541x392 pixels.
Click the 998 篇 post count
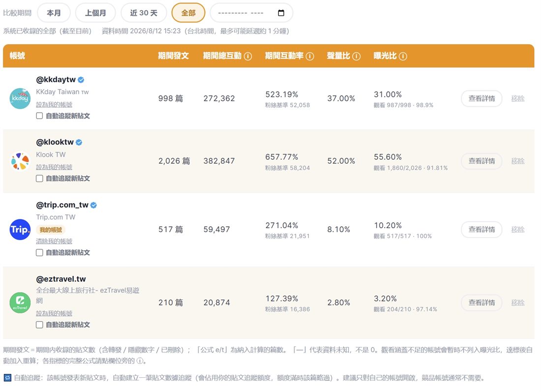point(171,98)
